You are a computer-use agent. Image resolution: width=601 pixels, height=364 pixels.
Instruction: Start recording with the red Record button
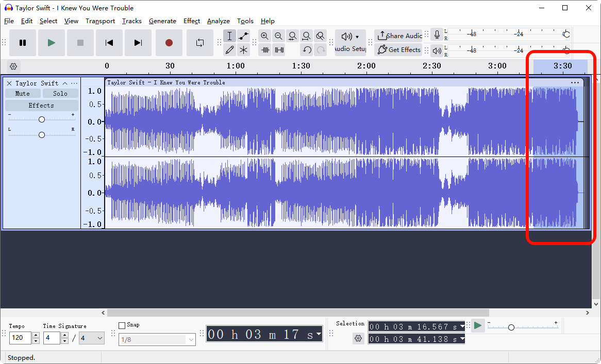(x=169, y=43)
